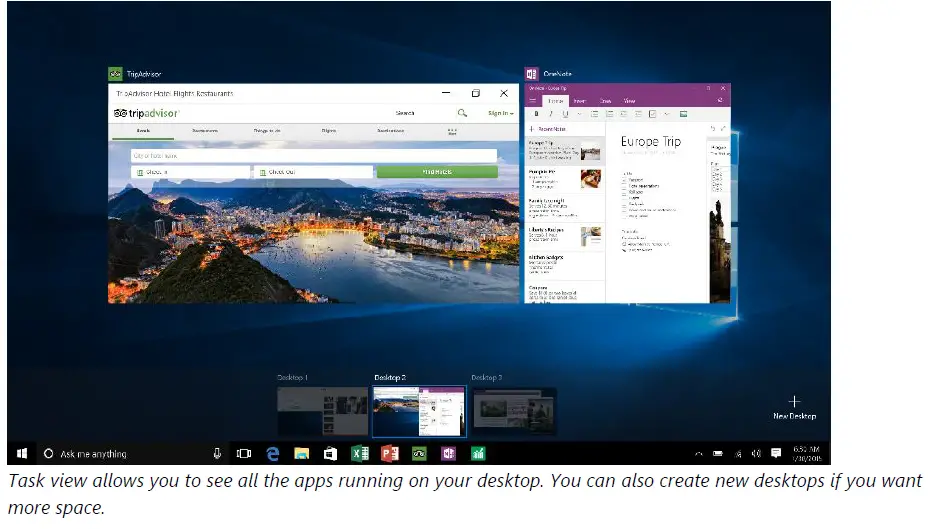Open the Action Center notification icon
This screenshot has height=529, width=928.
tap(776, 454)
